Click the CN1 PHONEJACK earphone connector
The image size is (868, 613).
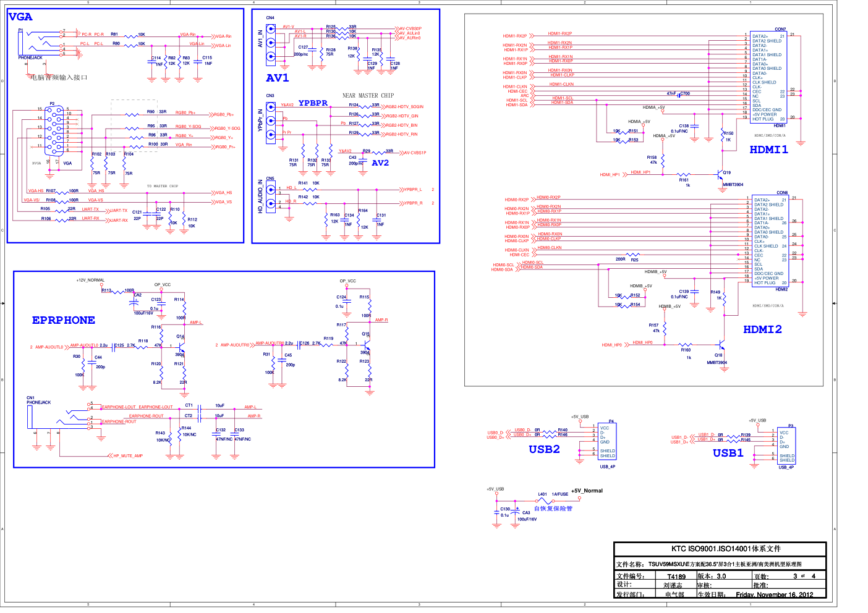tap(30, 416)
